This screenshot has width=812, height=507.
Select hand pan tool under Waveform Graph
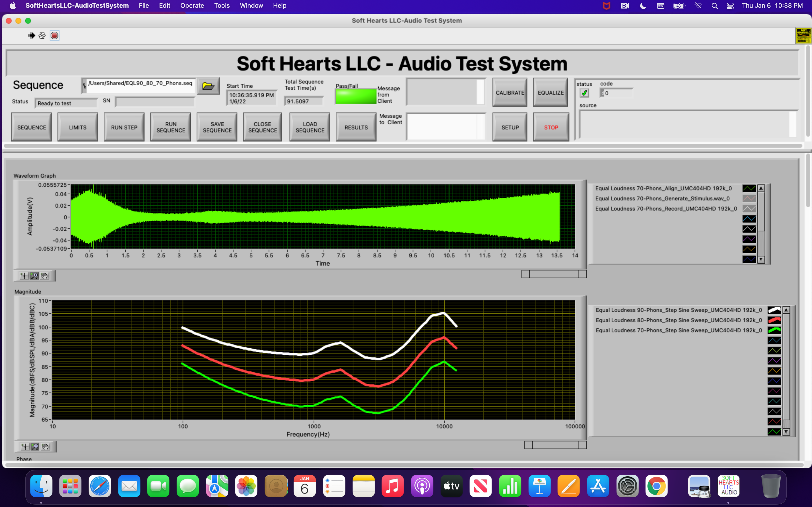point(45,276)
